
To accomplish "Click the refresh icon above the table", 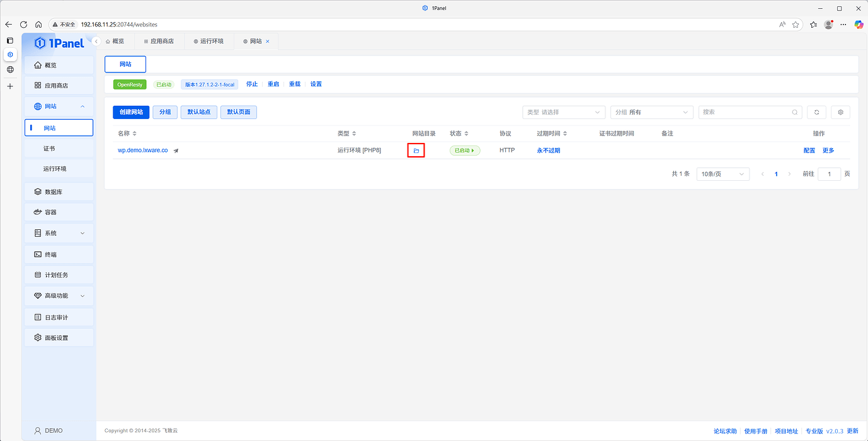I will tap(816, 112).
